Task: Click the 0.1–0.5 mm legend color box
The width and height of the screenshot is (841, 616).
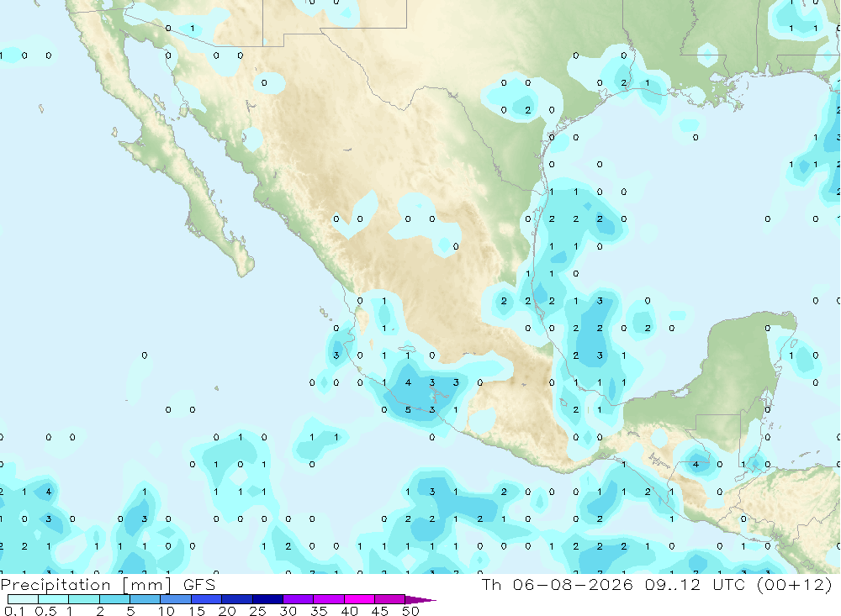Action: (x=23, y=599)
